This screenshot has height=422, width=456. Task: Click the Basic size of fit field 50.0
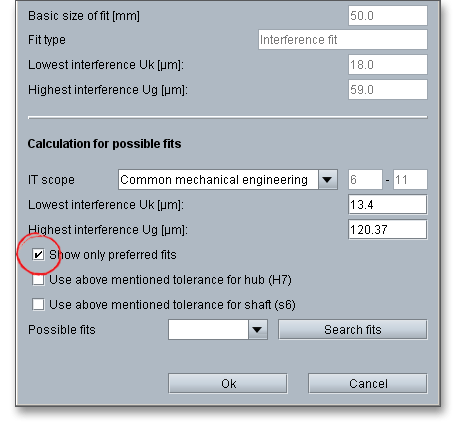[x=388, y=15]
